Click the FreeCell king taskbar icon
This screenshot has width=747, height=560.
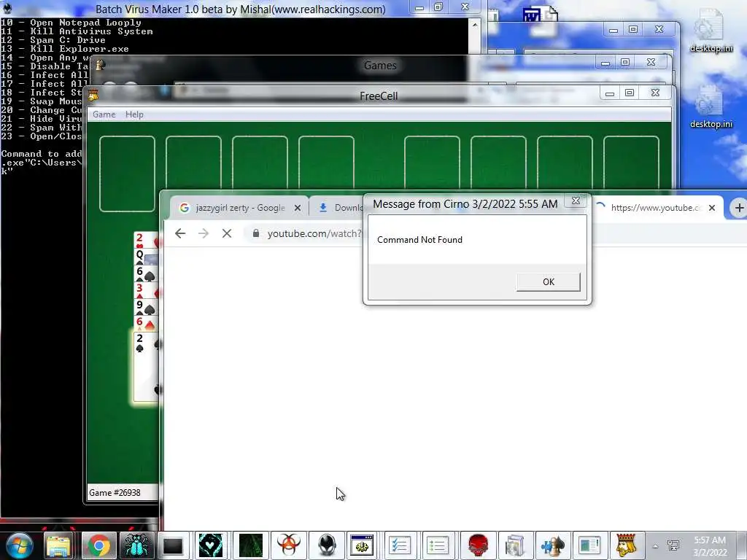pyautogui.click(x=627, y=545)
